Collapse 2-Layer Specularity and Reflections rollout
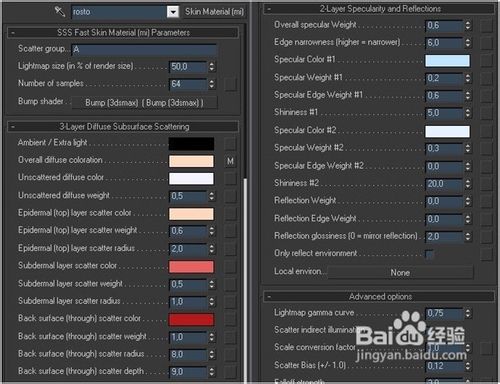 (x=269, y=9)
